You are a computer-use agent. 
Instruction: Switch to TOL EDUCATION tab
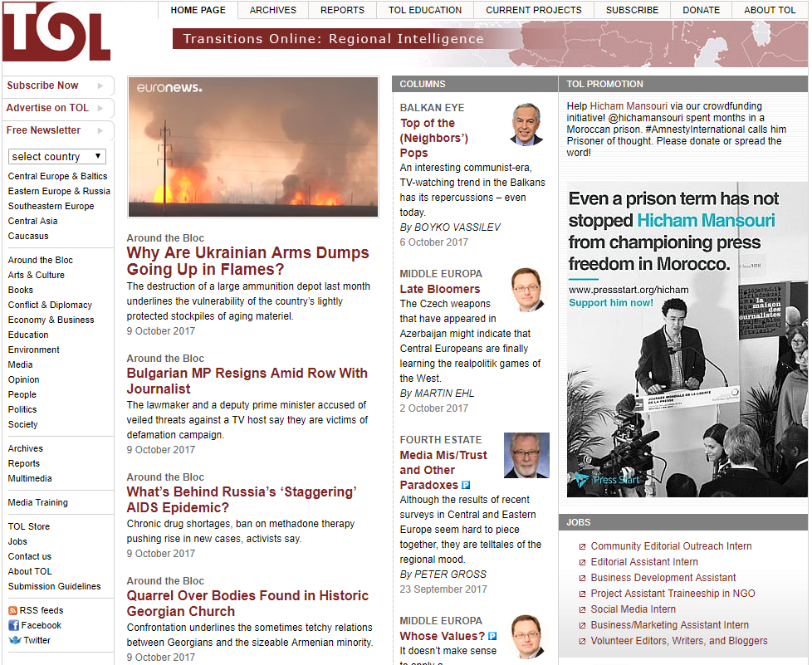coord(425,10)
